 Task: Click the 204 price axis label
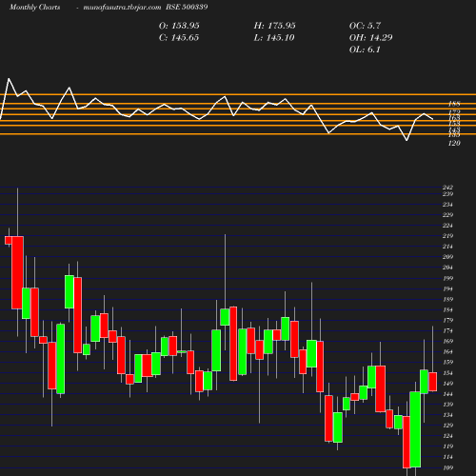[447, 268]
